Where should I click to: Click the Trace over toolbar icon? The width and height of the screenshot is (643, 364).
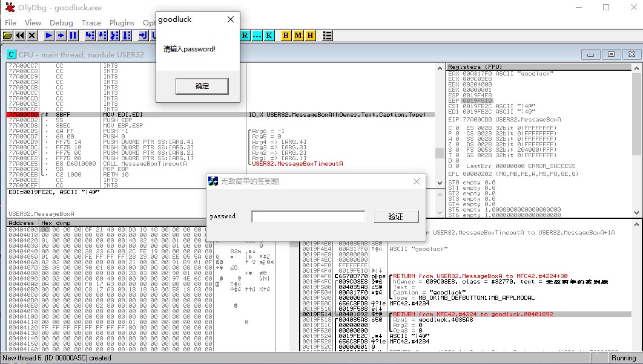127,36
